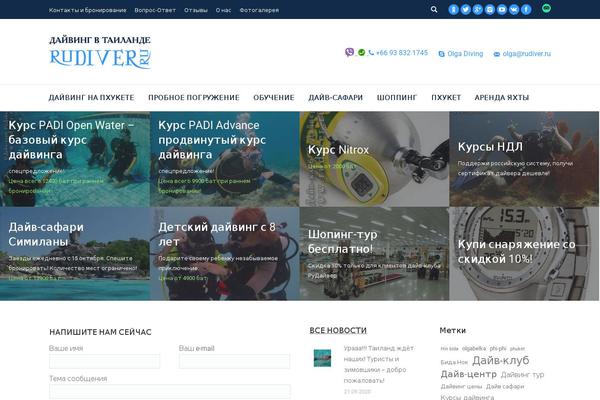
Task: Open the Шопинг-тур бесплатно tile
Action: (374, 254)
